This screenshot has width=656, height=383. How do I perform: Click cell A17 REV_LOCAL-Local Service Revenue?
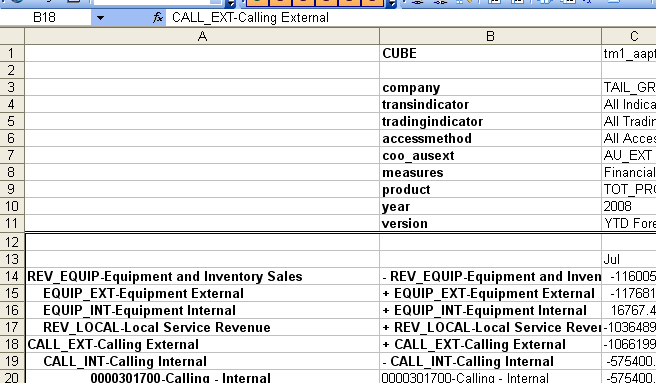tap(202, 327)
